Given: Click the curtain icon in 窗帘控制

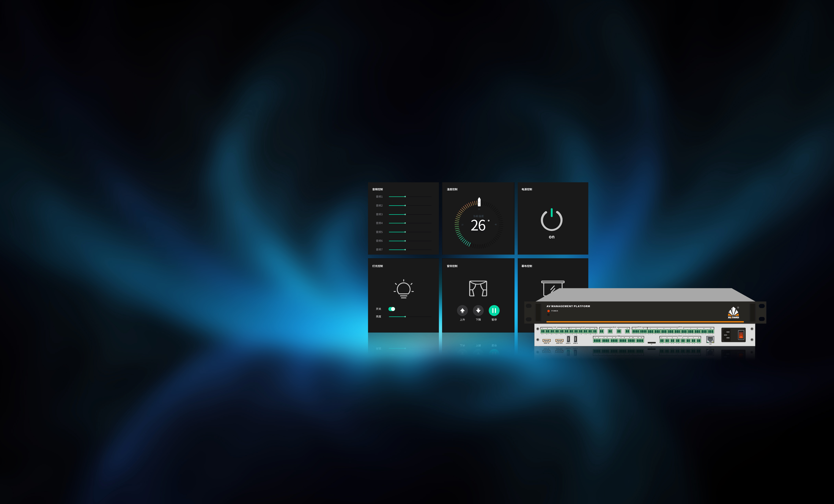Looking at the screenshot, I should click(x=478, y=288).
